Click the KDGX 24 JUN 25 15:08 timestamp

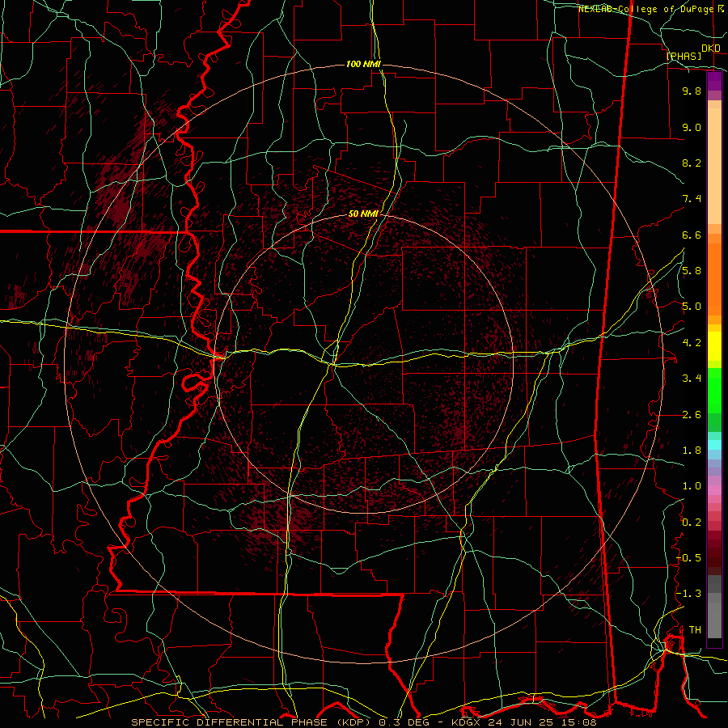coord(523,722)
